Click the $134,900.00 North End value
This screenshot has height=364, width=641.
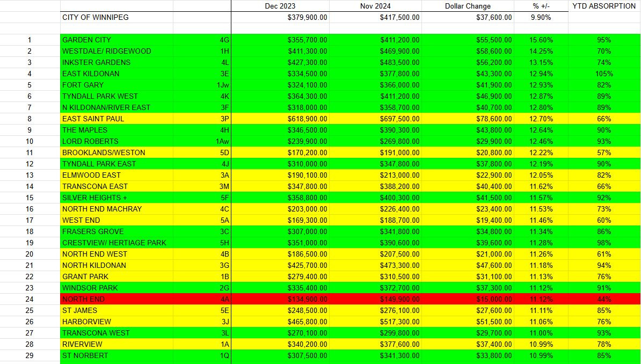pos(280,299)
